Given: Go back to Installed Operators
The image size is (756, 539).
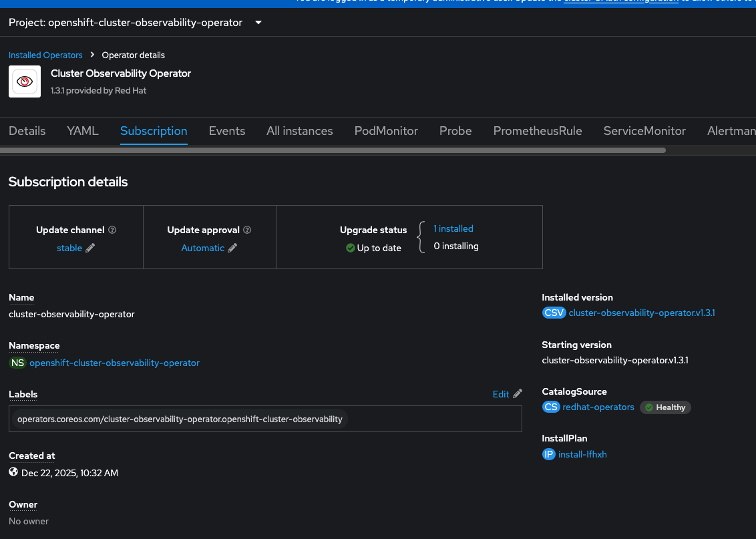Looking at the screenshot, I should coord(45,55).
